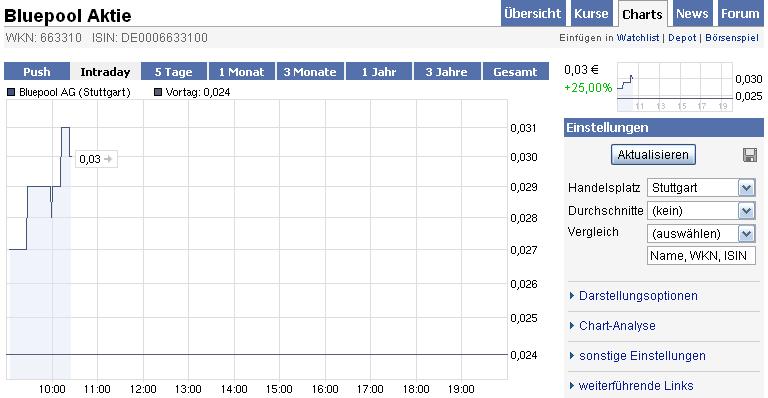Viewport: 768px width, 398px height.
Task: Switch to the Kurse tab
Action: point(591,14)
